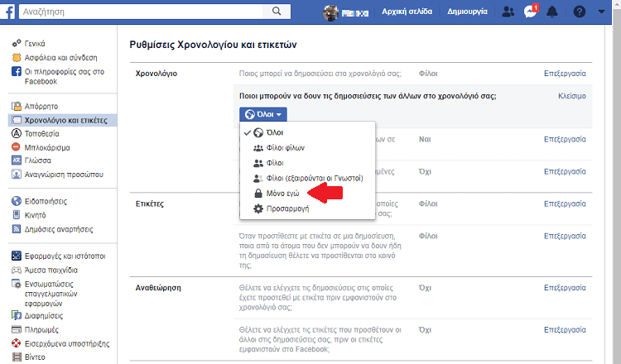621x364 pixels.
Task: Click Επεξεργασία in the Ναι row
Action: pyautogui.click(x=565, y=139)
